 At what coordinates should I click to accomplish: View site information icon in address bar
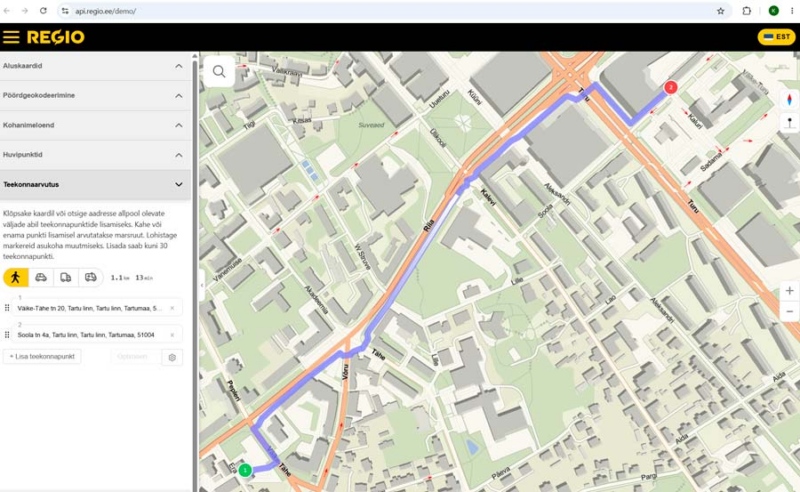(x=65, y=11)
